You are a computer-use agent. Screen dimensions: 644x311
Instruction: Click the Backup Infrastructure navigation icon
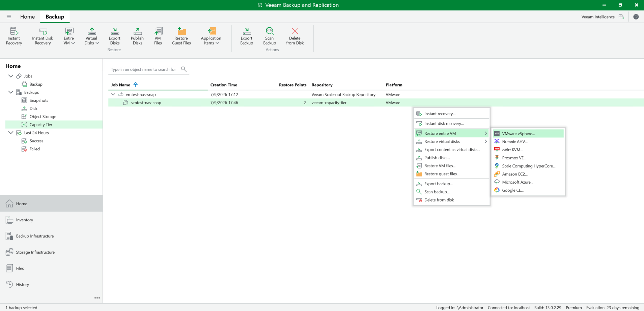point(9,236)
